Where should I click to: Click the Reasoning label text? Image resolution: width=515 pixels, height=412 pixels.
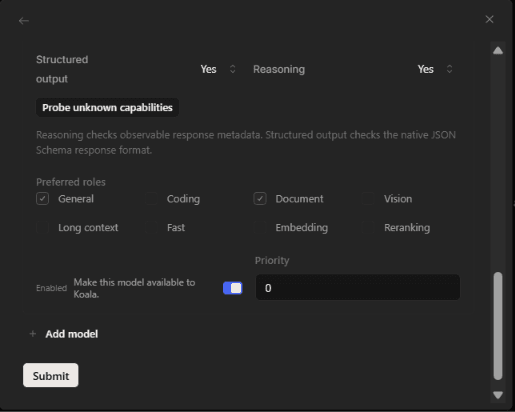[279, 69]
